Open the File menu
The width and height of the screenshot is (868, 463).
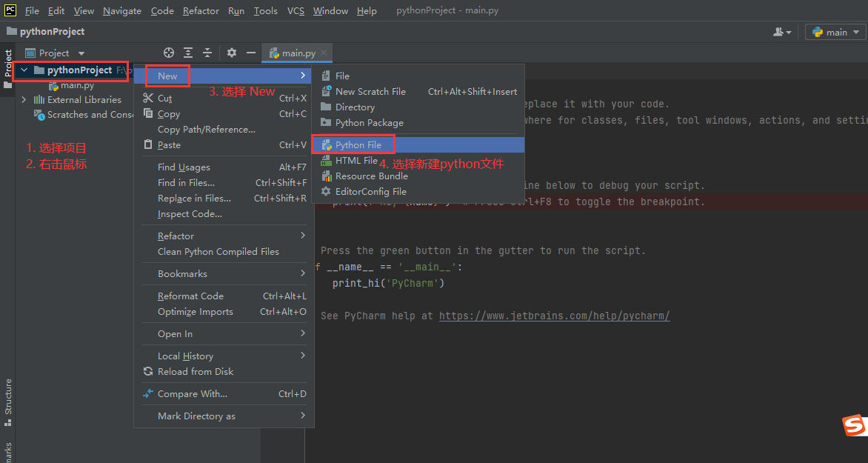coord(32,11)
